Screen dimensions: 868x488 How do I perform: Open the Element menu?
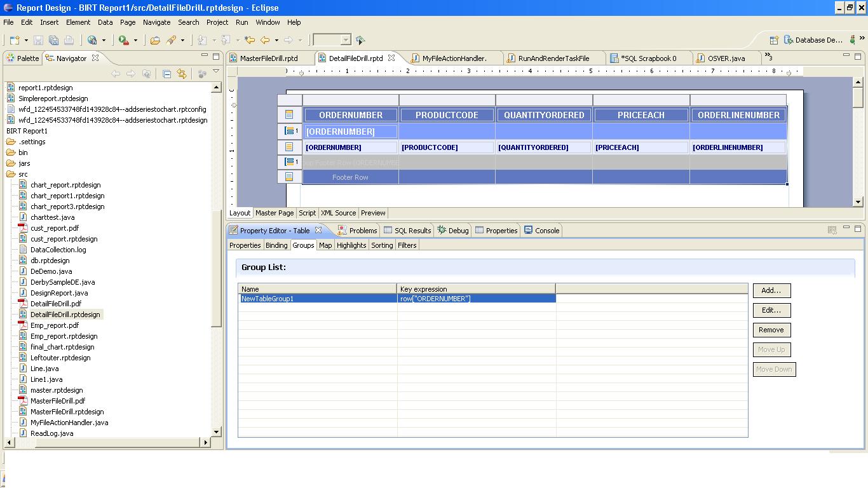tap(78, 22)
